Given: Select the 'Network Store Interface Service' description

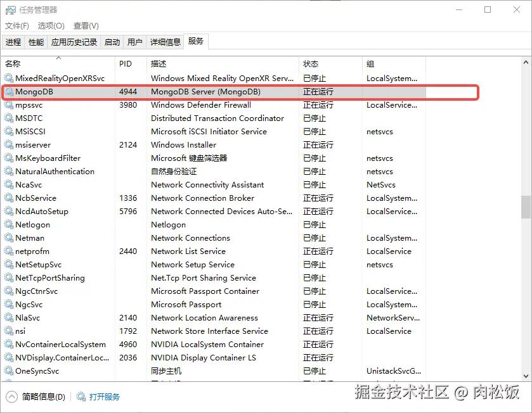Looking at the screenshot, I should click(209, 331).
